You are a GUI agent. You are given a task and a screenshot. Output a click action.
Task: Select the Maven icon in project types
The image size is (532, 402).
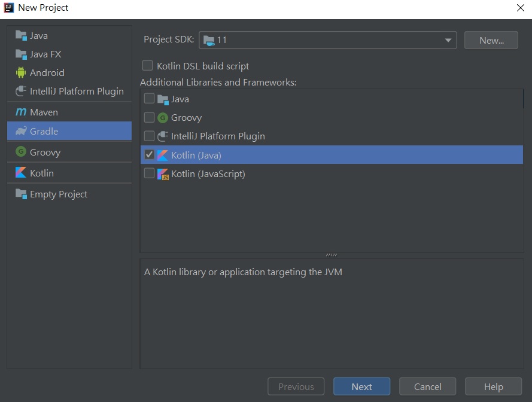(x=21, y=112)
